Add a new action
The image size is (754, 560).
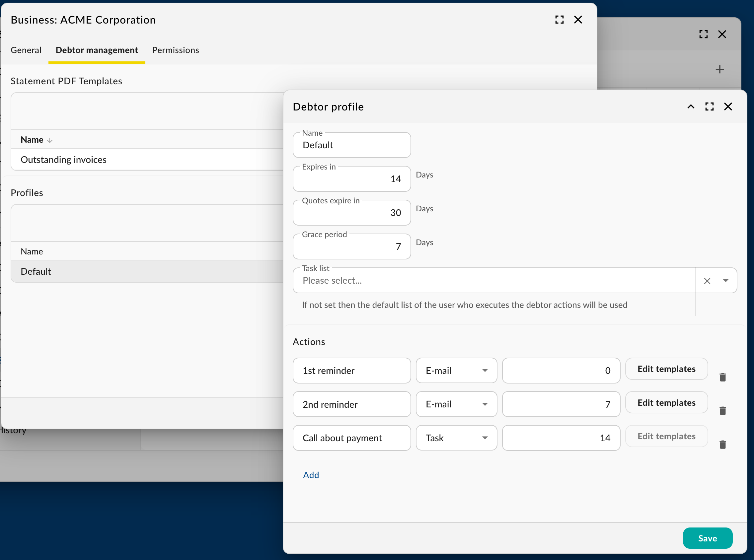point(311,475)
